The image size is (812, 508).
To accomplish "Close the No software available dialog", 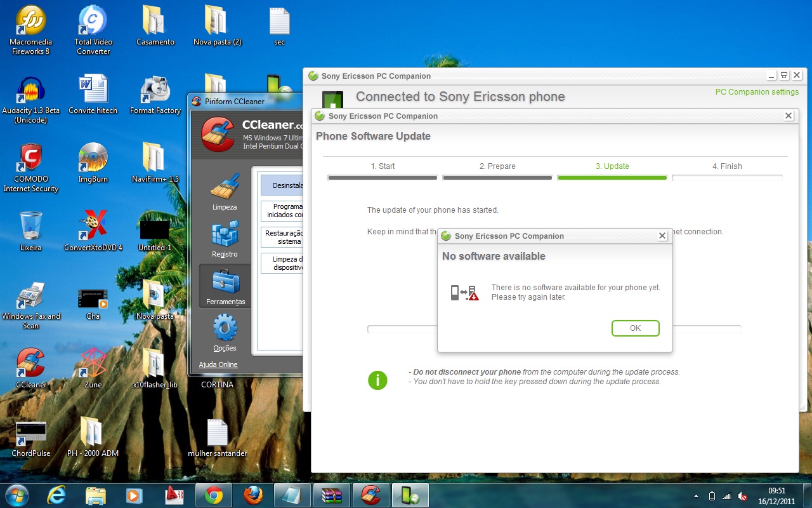I will pos(662,236).
